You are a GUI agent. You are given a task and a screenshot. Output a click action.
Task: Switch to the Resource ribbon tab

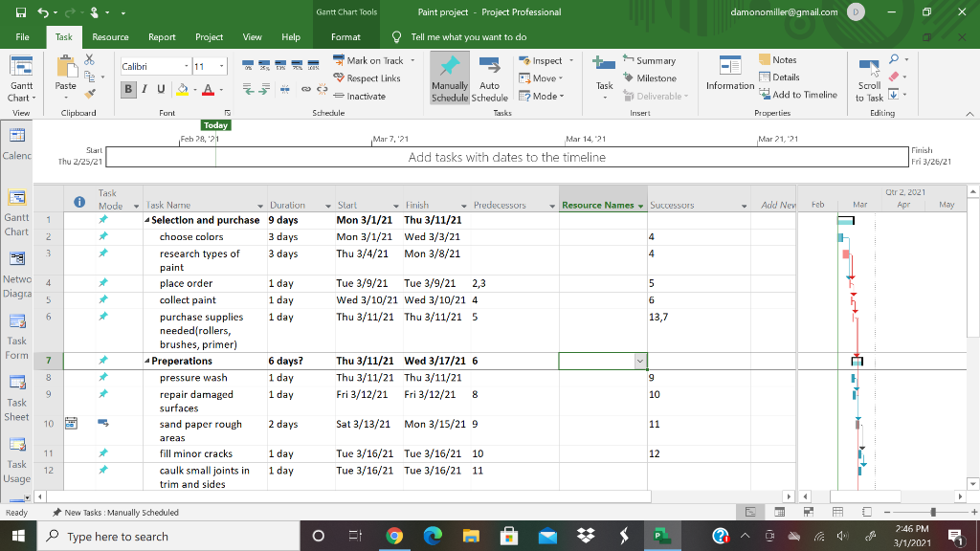click(110, 36)
